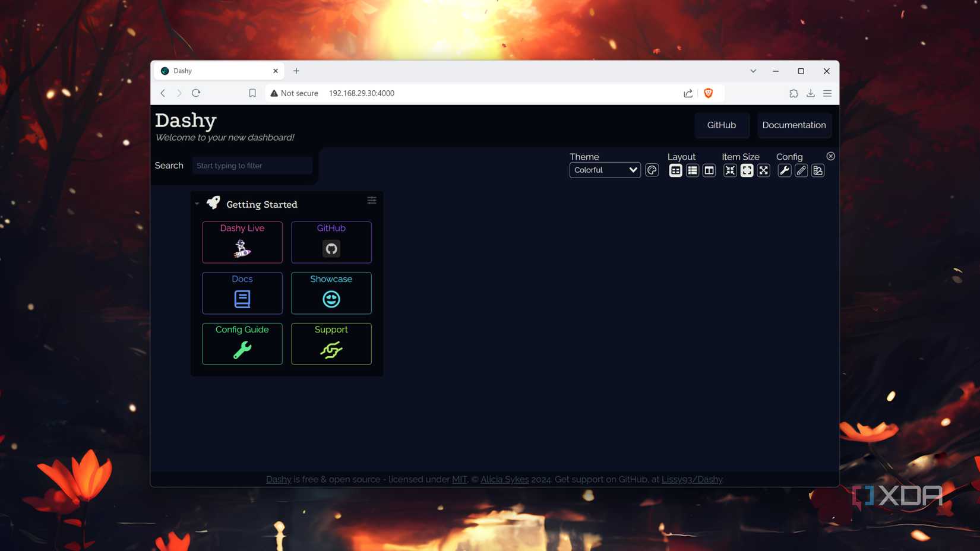Open the Support tile
This screenshot has width=980, height=551.
tap(331, 344)
